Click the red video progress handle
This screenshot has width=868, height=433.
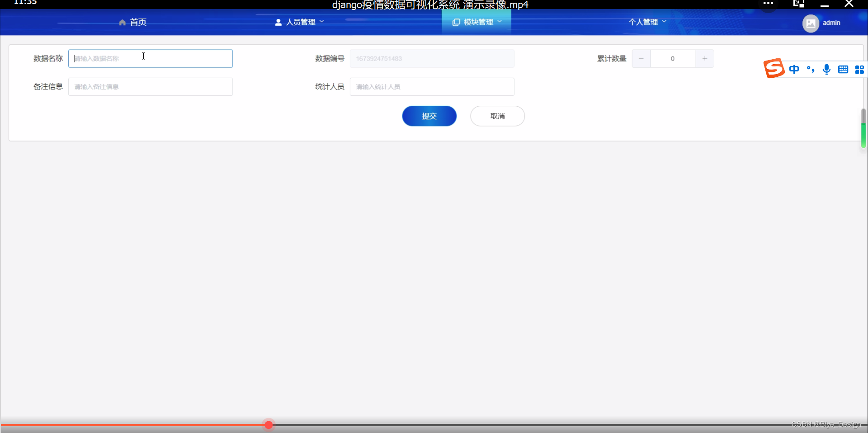pos(269,425)
